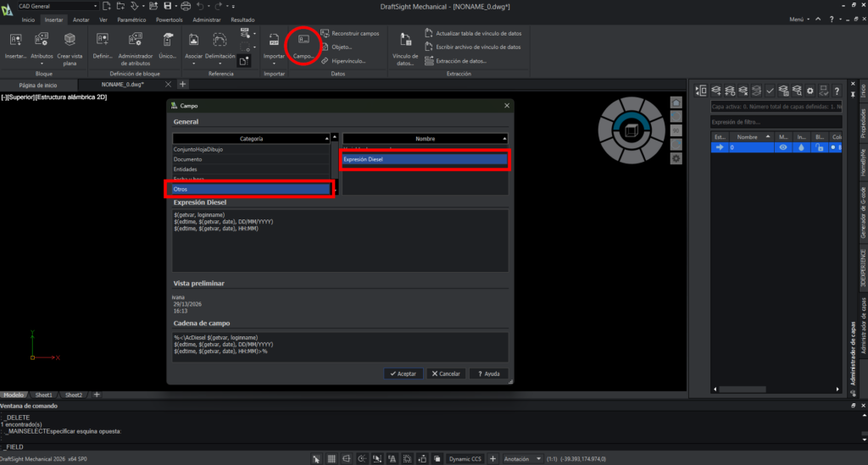Sort layers by the Nombre column header
868x465 pixels.
[753, 137]
